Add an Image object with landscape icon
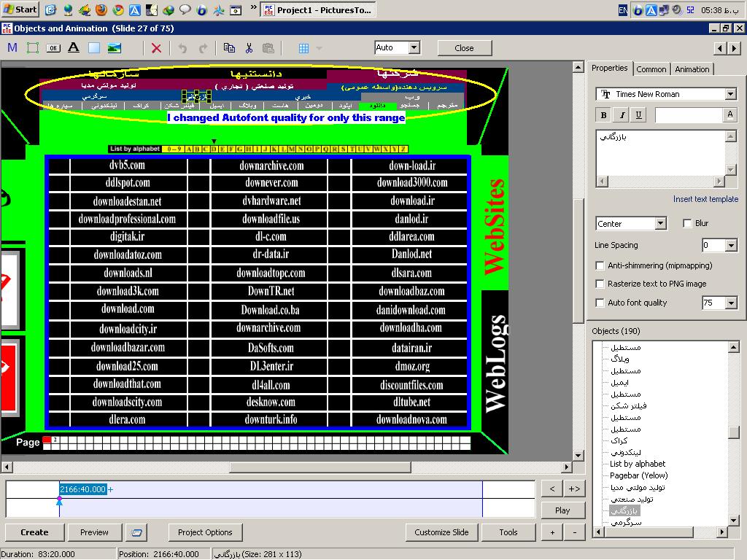 115,47
